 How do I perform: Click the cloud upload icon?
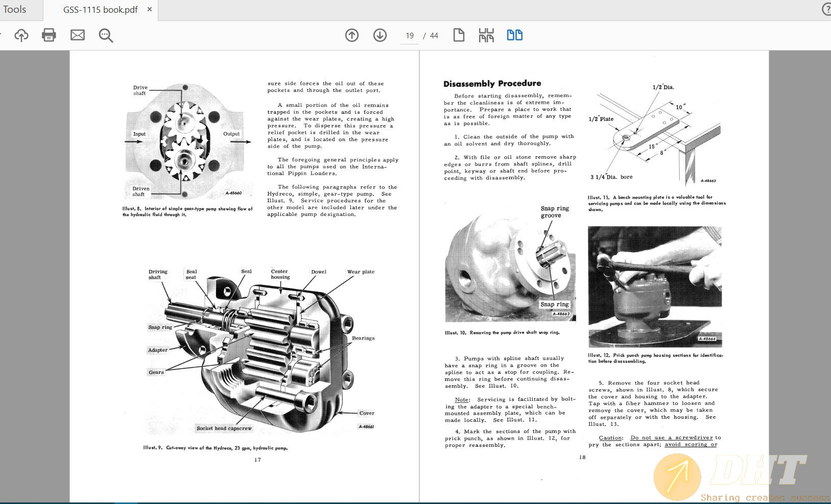(x=21, y=35)
